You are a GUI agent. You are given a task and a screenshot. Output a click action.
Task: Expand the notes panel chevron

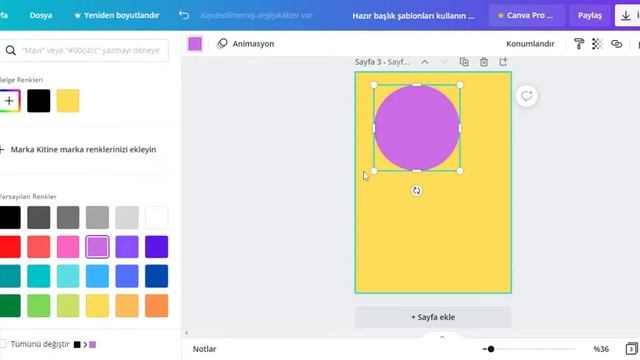(442, 337)
